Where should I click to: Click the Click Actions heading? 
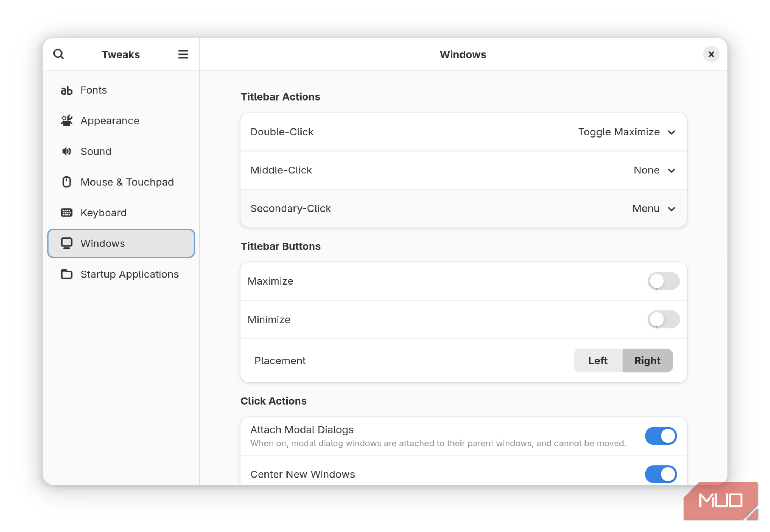pyautogui.click(x=274, y=401)
